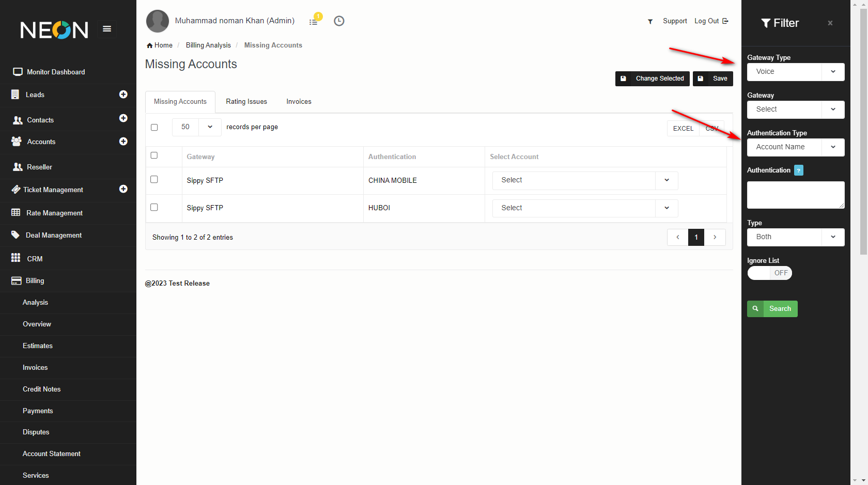Open Rate Management in the sidebar
The image size is (868, 485).
tap(54, 213)
